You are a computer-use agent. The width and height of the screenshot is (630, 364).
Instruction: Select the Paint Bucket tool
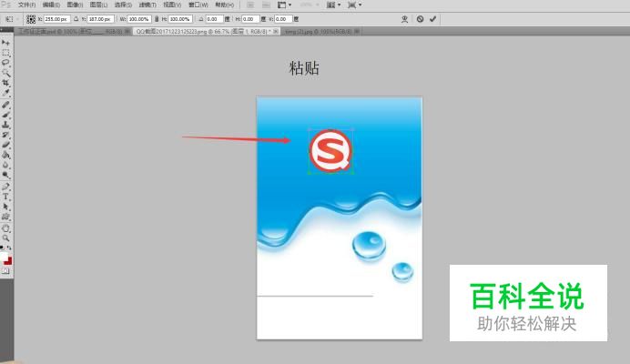(5, 155)
